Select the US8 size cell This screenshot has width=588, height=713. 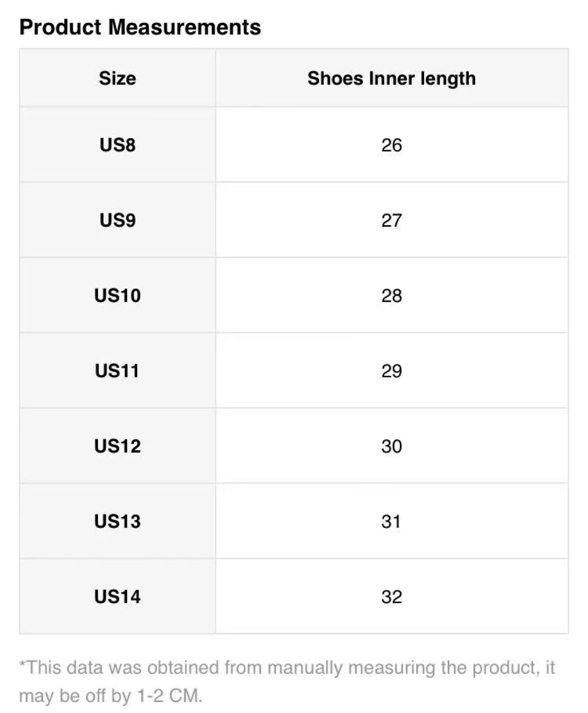point(117,145)
